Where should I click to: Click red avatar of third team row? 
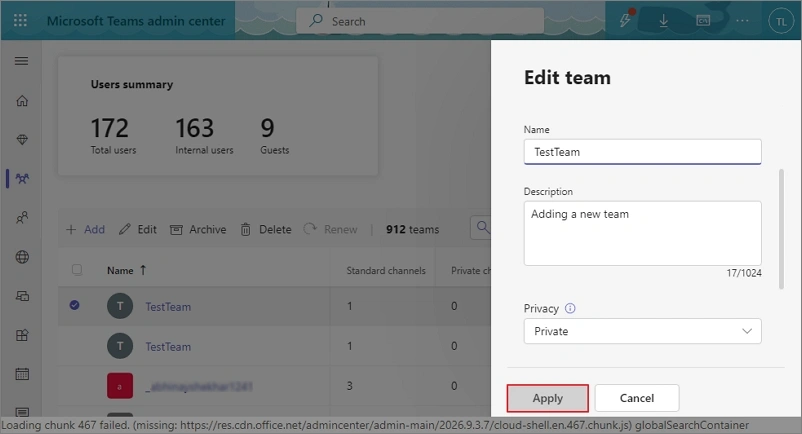click(x=120, y=386)
